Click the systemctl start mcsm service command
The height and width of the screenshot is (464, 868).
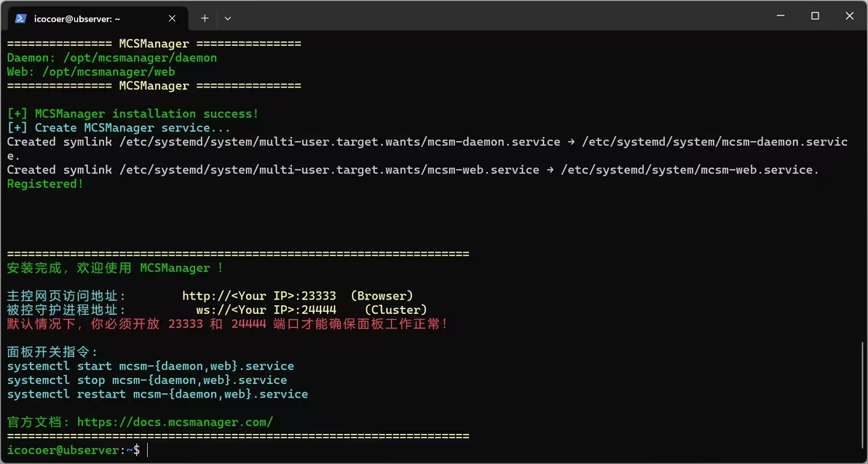click(x=151, y=366)
